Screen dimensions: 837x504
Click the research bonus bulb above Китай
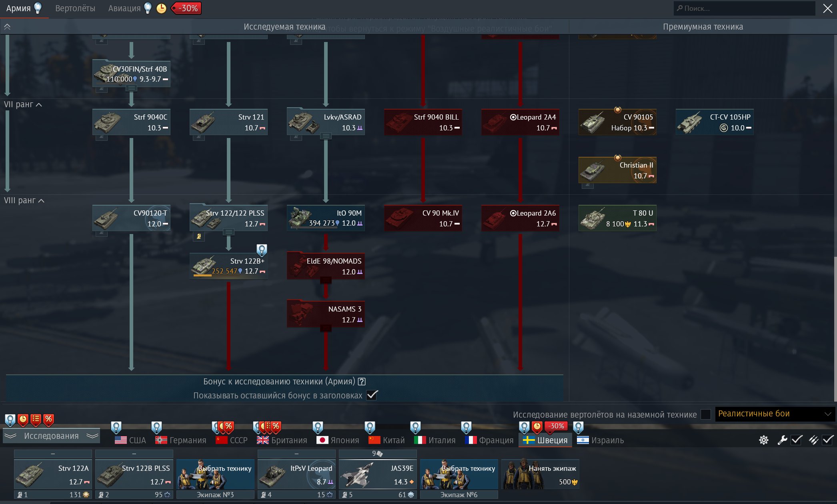pos(370,427)
